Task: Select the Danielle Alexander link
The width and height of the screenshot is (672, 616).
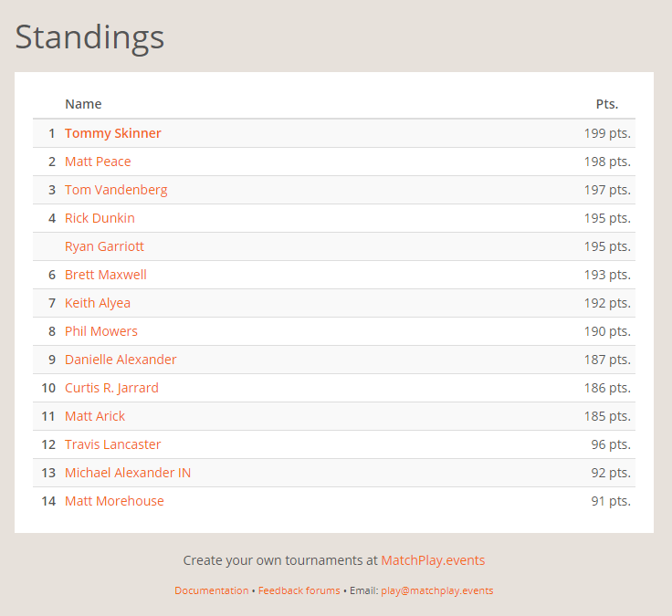Action: tap(121, 360)
